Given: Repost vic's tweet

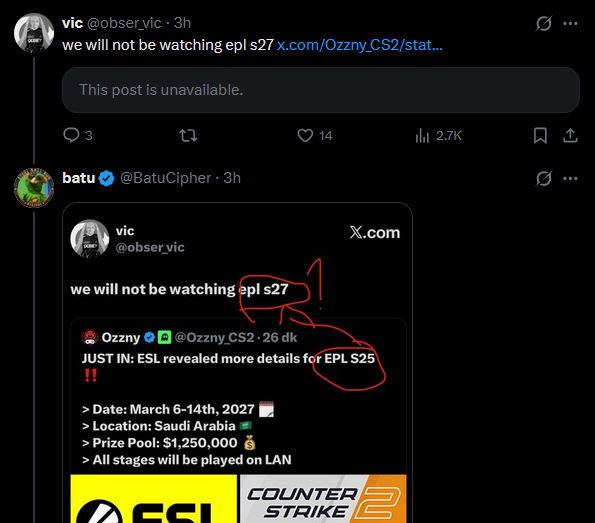Looking at the screenshot, I should point(188,135).
